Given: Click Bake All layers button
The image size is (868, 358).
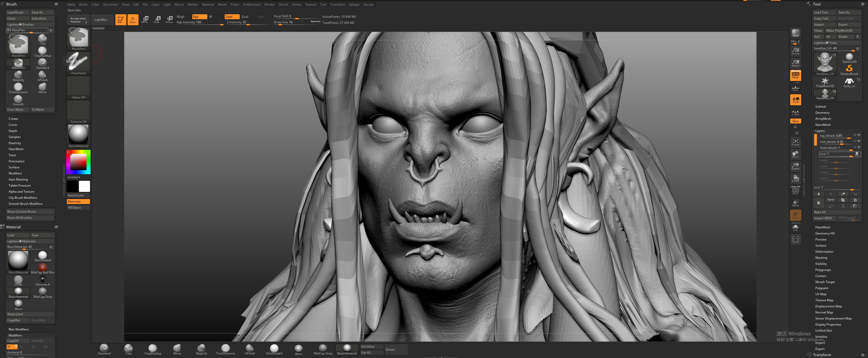Looking at the screenshot, I should [x=837, y=212].
